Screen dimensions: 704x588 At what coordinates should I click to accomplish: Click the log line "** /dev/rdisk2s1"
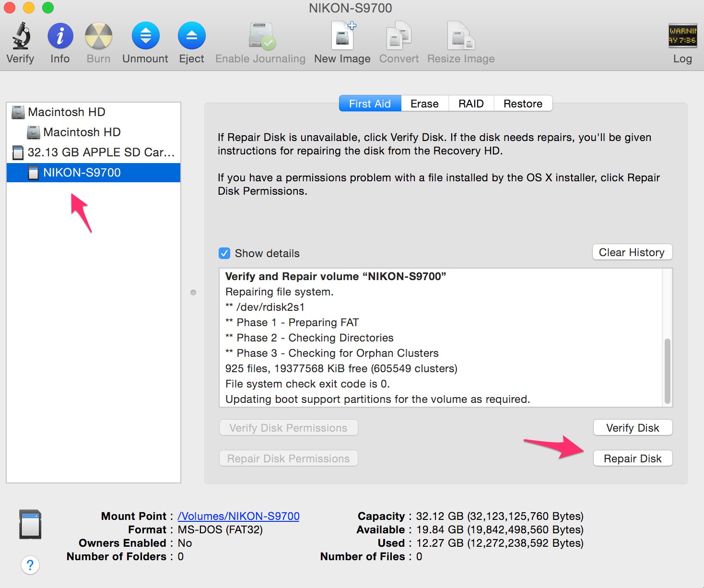[x=265, y=307]
